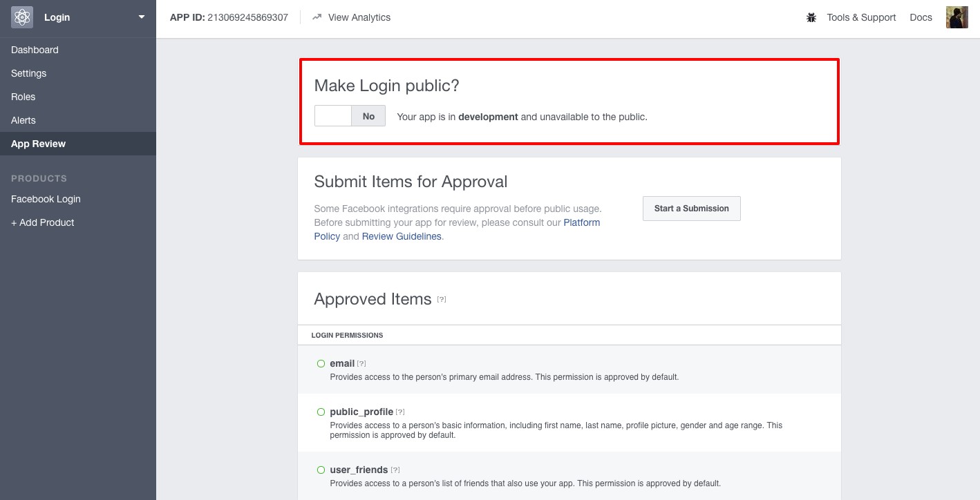Screen dimensions: 980x500
Task: Click help icon next to email
Action: tap(361, 363)
